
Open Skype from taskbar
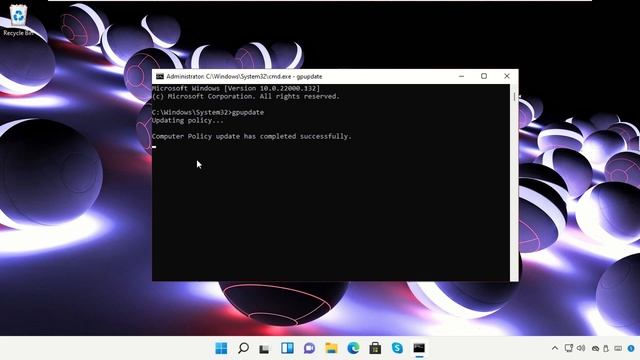(397, 348)
